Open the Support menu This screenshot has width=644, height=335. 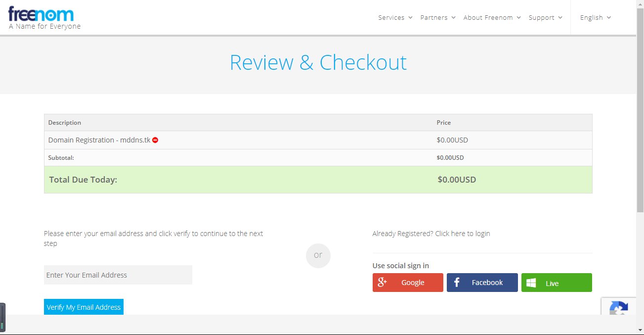545,17
